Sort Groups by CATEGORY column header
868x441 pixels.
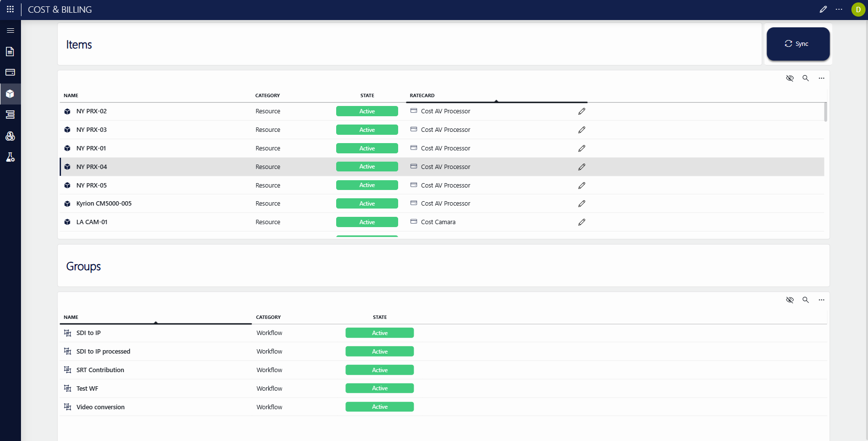pyautogui.click(x=268, y=317)
